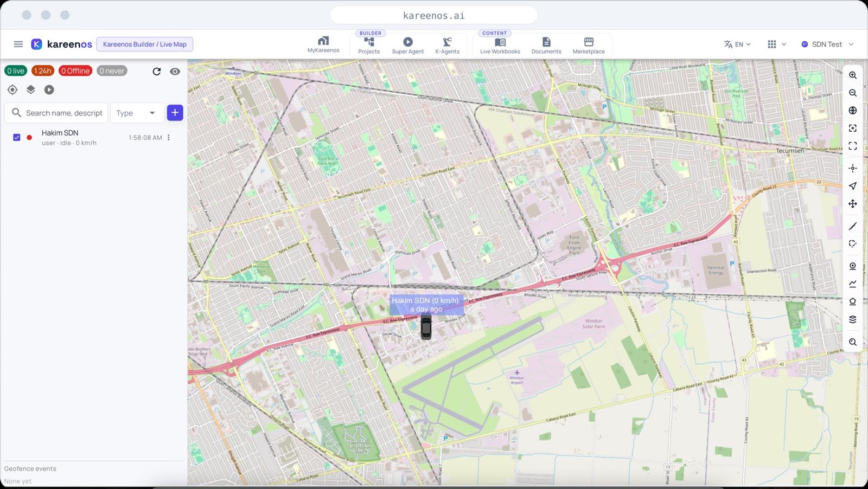The width and height of the screenshot is (868, 489).
Task: Click the map search magnifier icon
Action: click(853, 342)
